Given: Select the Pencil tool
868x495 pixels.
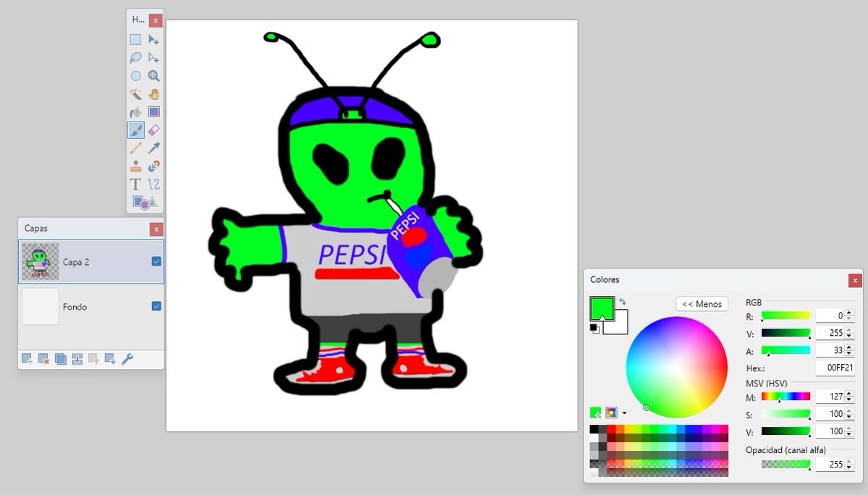Looking at the screenshot, I should click(135, 148).
